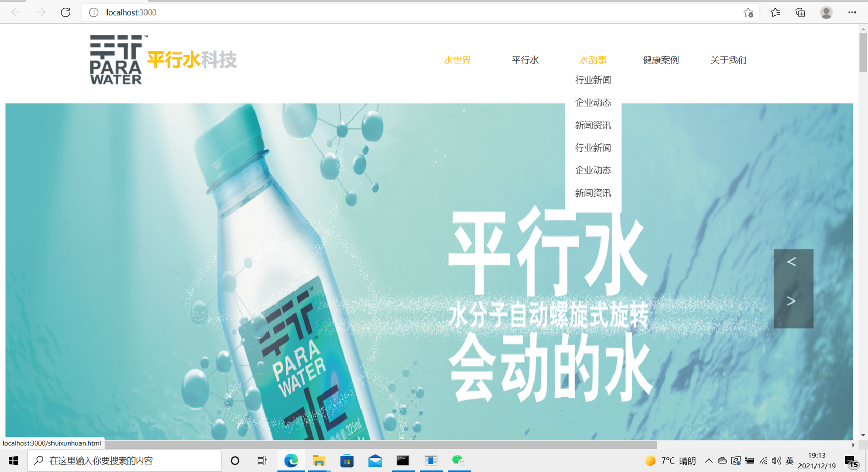Click the vertical scrollbar thumb of the page
The image size is (868, 472).
click(x=863, y=53)
